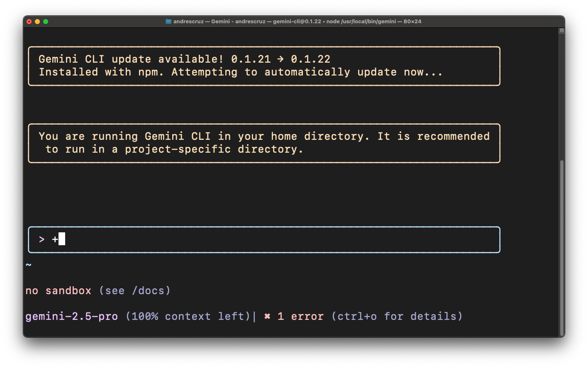Click the version '0.1.22' in update notice
Viewport: 588px width, 368px height.
tap(311, 59)
